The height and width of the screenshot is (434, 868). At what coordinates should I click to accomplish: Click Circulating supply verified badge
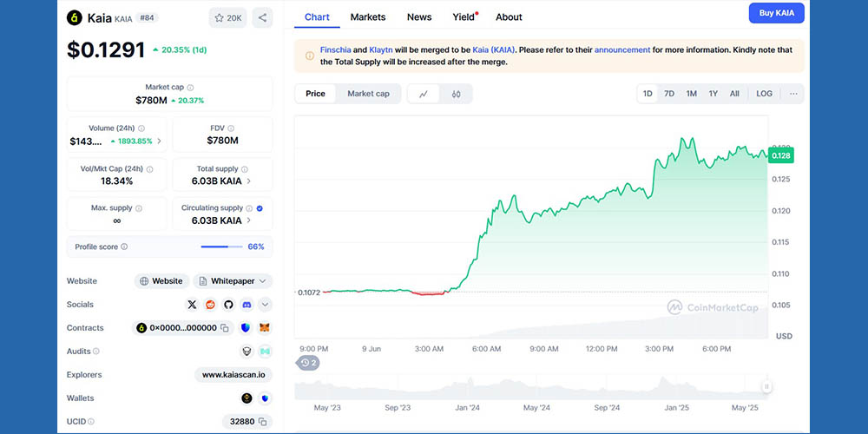point(260,208)
